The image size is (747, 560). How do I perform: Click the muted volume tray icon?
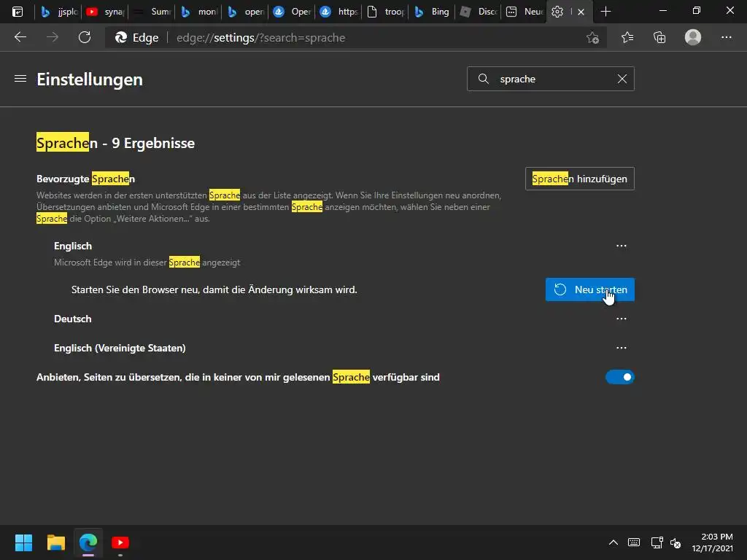(676, 542)
